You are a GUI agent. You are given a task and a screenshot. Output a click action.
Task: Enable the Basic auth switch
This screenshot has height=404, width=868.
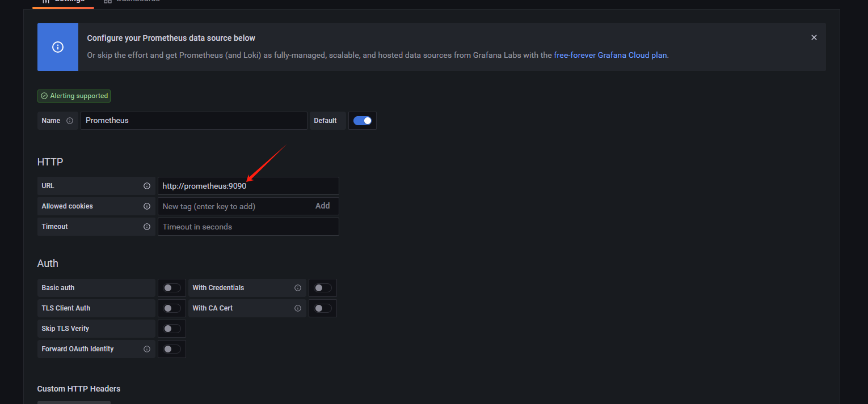[x=172, y=288]
